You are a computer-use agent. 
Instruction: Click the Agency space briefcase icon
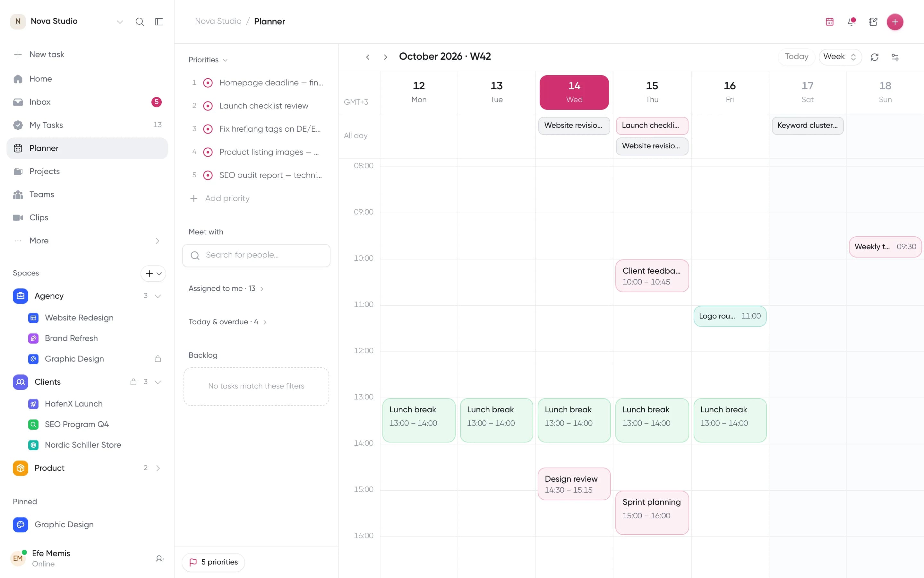click(x=21, y=296)
